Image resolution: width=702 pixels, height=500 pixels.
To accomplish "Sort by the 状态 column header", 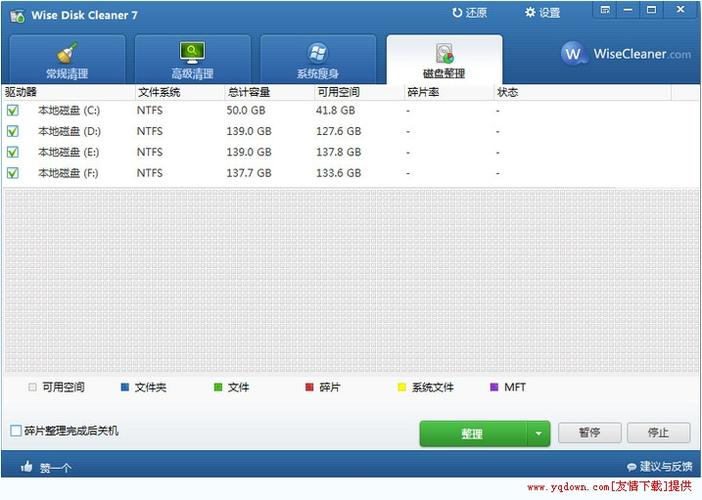I will tap(582, 92).
